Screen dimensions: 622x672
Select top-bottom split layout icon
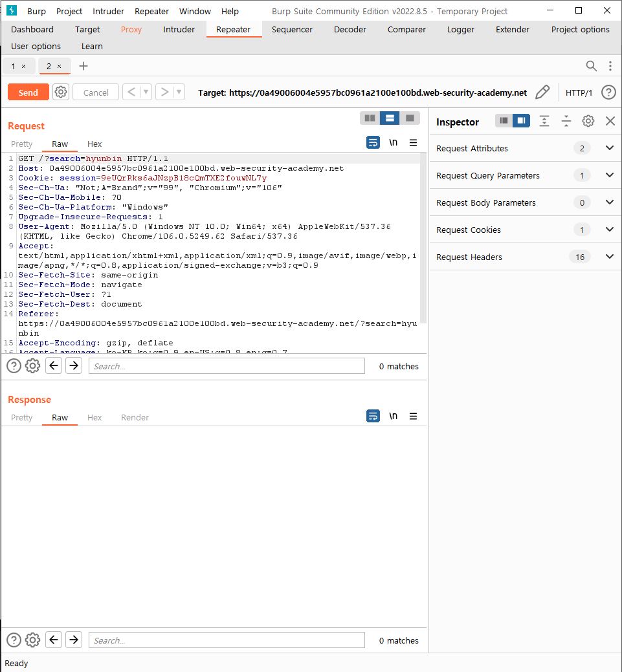click(390, 118)
